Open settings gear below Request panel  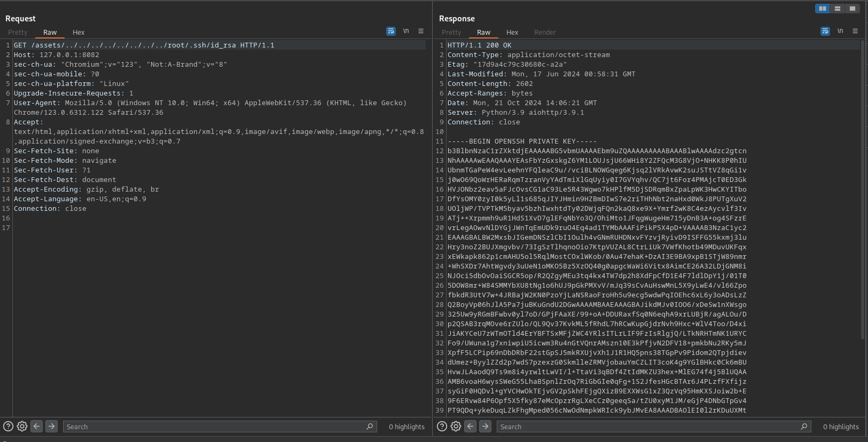pos(22,426)
